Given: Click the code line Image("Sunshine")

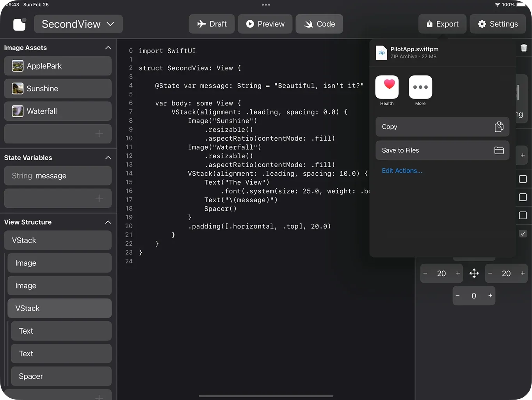Looking at the screenshot, I should [222, 121].
